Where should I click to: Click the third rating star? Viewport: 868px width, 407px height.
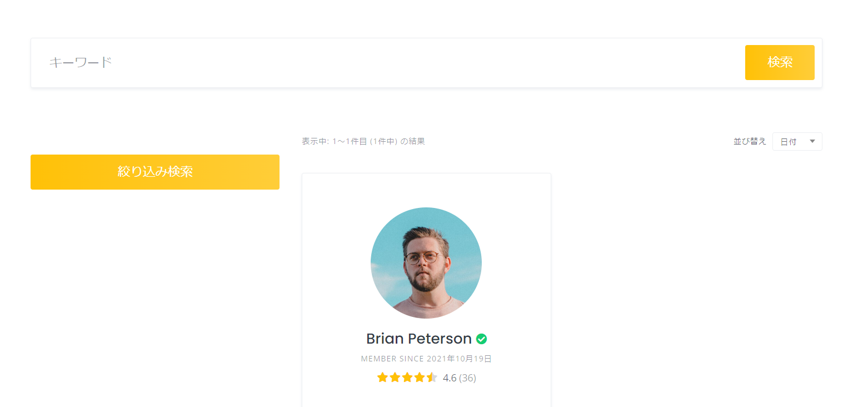pos(407,378)
